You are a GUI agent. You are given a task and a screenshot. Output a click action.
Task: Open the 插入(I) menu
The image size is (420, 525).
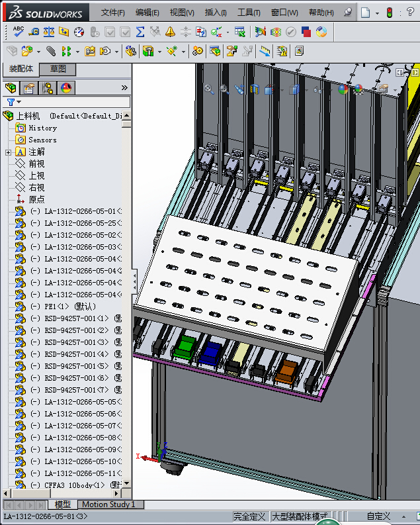click(x=216, y=13)
